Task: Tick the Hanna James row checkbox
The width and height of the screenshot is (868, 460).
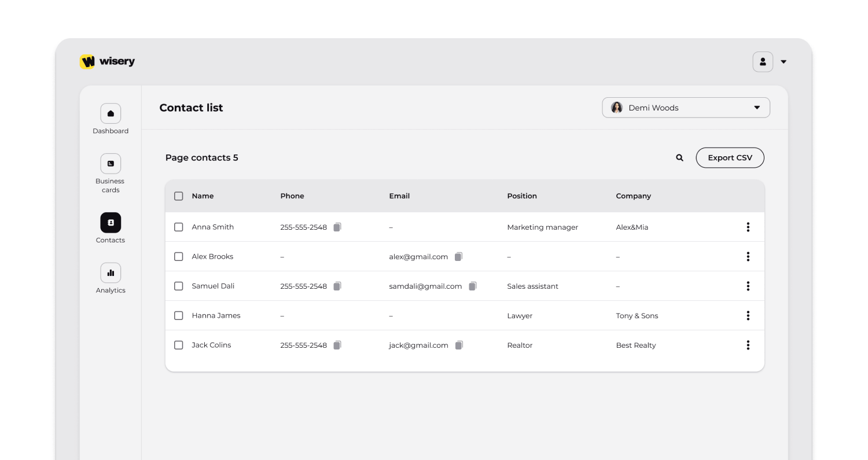Action: coord(179,315)
